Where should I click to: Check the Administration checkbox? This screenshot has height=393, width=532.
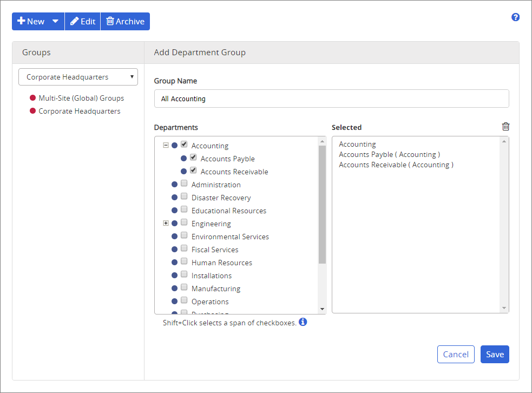[184, 184]
